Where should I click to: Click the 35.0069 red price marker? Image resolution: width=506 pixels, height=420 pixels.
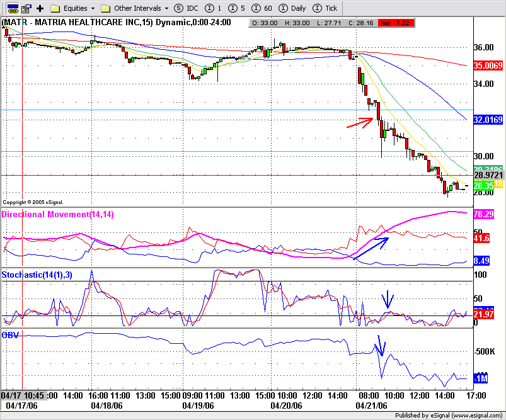(x=488, y=66)
